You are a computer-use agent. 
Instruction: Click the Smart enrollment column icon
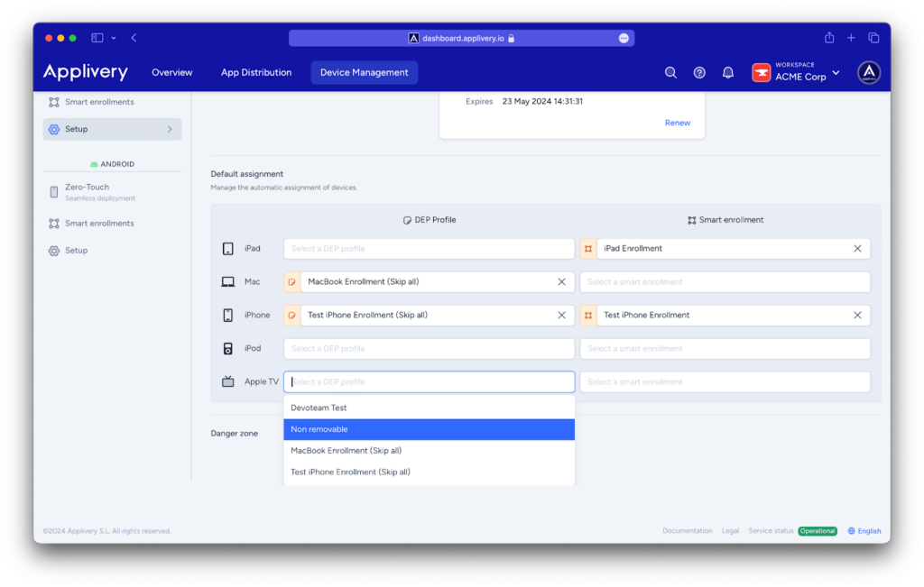[692, 220]
